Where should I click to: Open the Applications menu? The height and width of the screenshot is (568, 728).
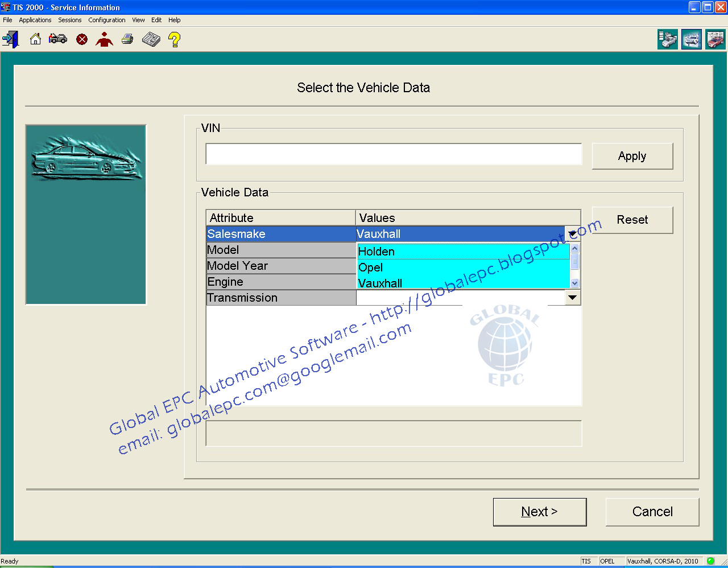(35, 20)
